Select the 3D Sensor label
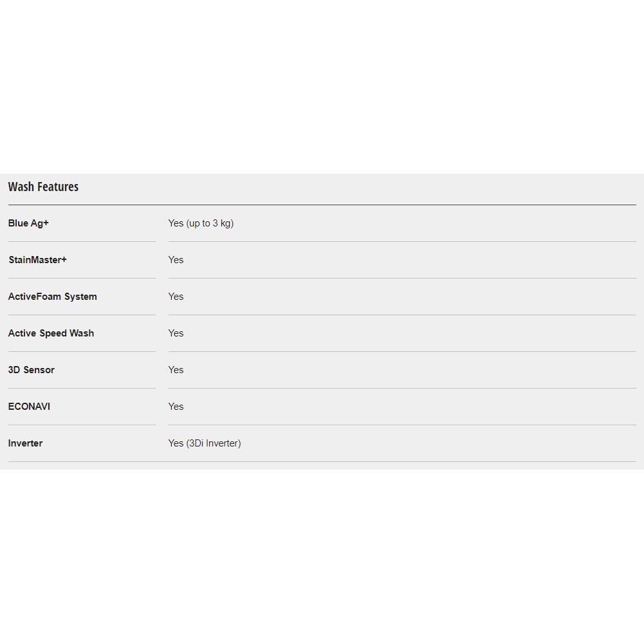Screen dimensions: 644x644 (x=31, y=370)
